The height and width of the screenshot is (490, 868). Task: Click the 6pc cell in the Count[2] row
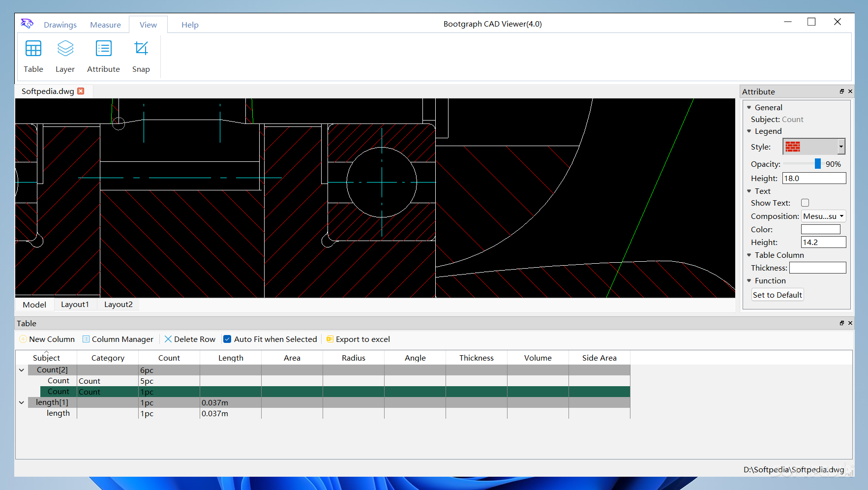[169, 370]
